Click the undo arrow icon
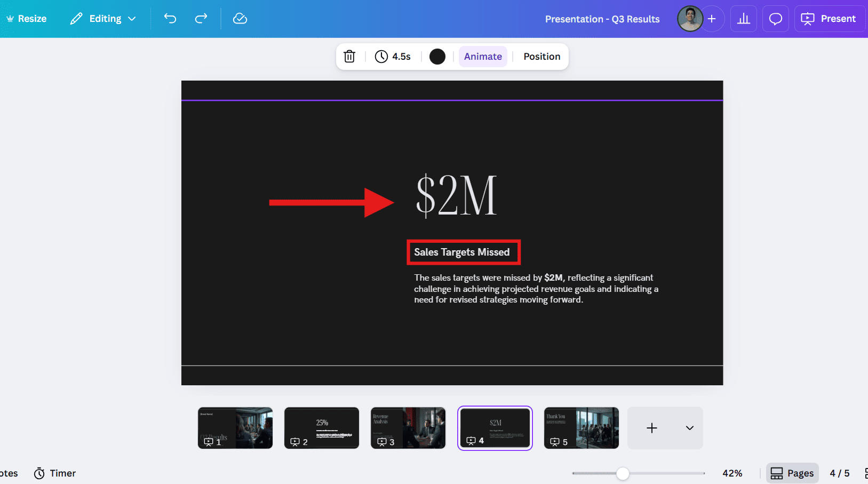Screen dimensions: 868x484 click(x=170, y=19)
